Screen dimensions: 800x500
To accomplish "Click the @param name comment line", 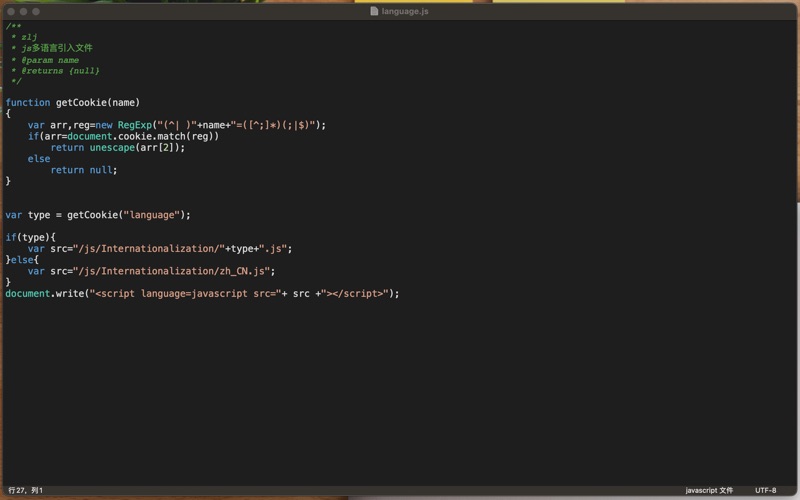I will [x=50, y=60].
